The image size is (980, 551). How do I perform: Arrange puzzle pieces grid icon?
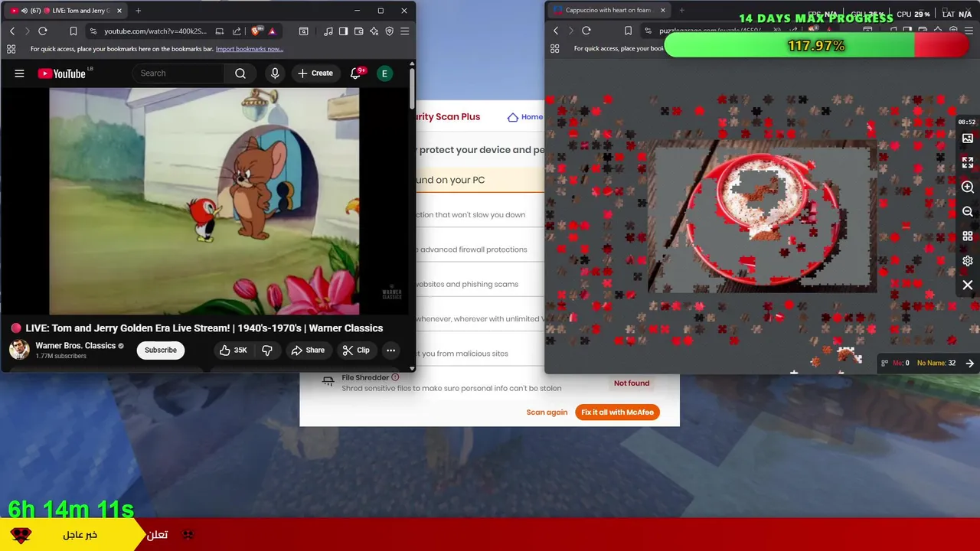click(968, 236)
